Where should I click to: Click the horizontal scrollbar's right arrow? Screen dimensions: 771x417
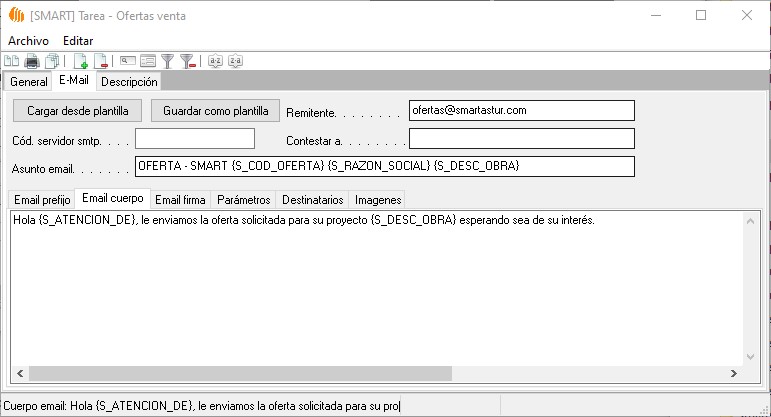(734, 373)
